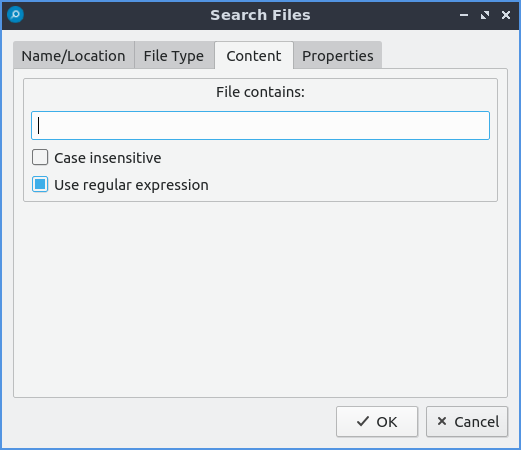521x450 pixels.
Task: Confirm search with the OK button
Action: pos(377,422)
